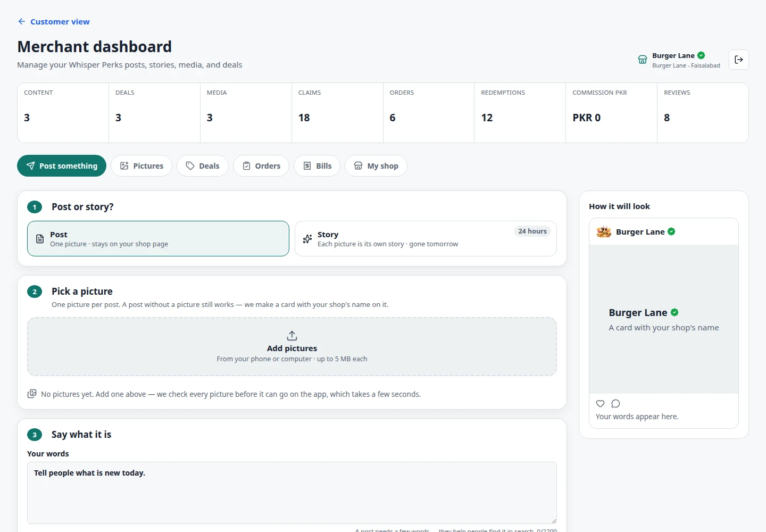The image size is (766, 532).
Task: Click the REDEMPTIONS count of 12
Action: pyautogui.click(x=487, y=118)
